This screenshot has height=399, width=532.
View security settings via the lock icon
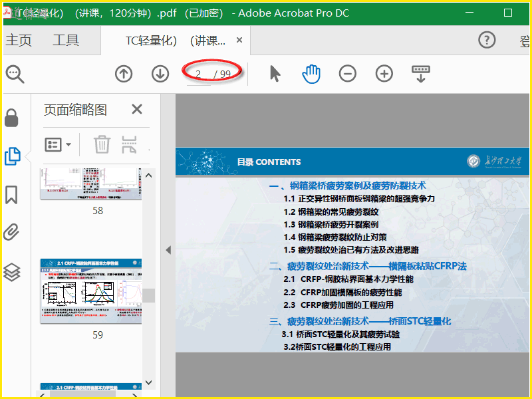tap(11, 118)
